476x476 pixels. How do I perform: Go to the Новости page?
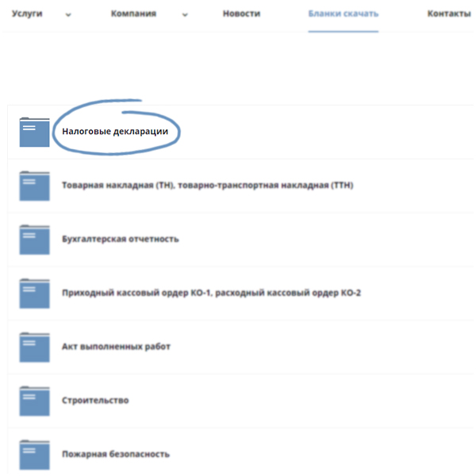point(242,13)
